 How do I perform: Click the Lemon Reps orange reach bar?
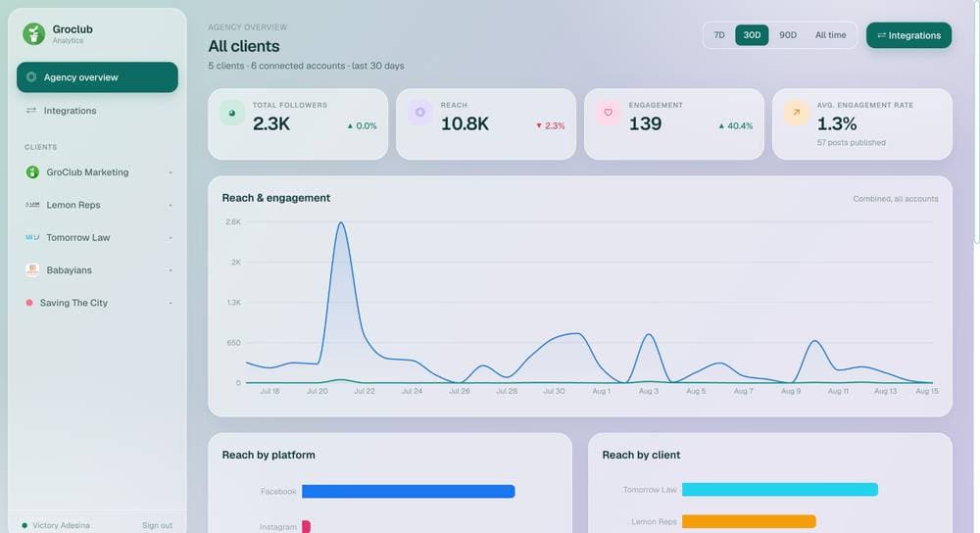tap(749, 521)
